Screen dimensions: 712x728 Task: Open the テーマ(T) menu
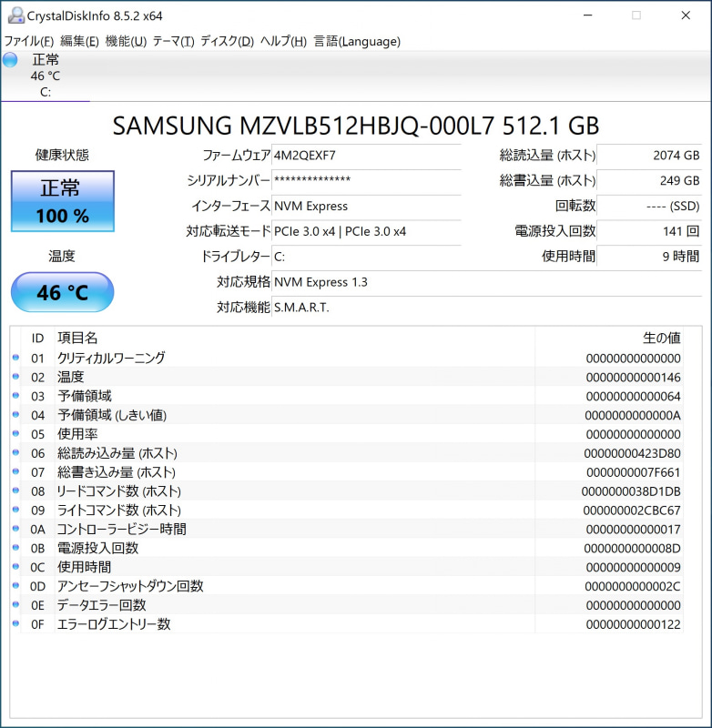(x=173, y=41)
